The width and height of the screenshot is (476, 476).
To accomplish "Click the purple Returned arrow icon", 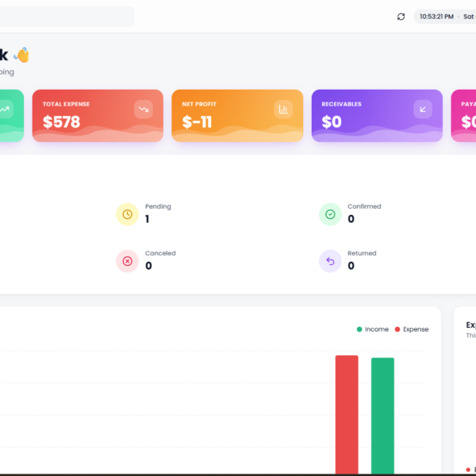I will (330, 261).
